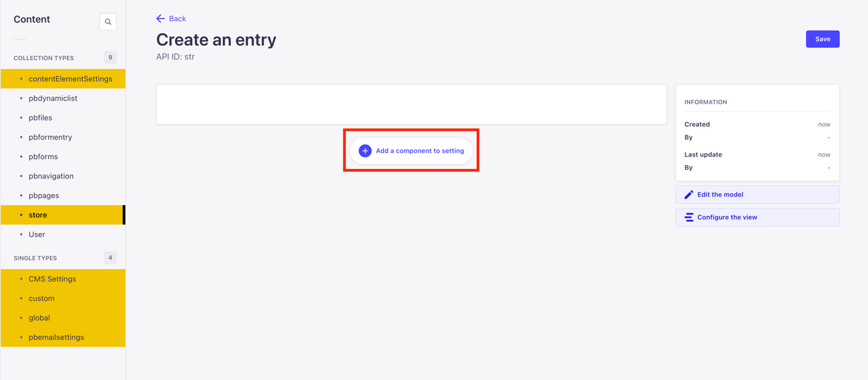The image size is (868, 380).
Task: Open the custom single type entry
Action: [x=41, y=298]
